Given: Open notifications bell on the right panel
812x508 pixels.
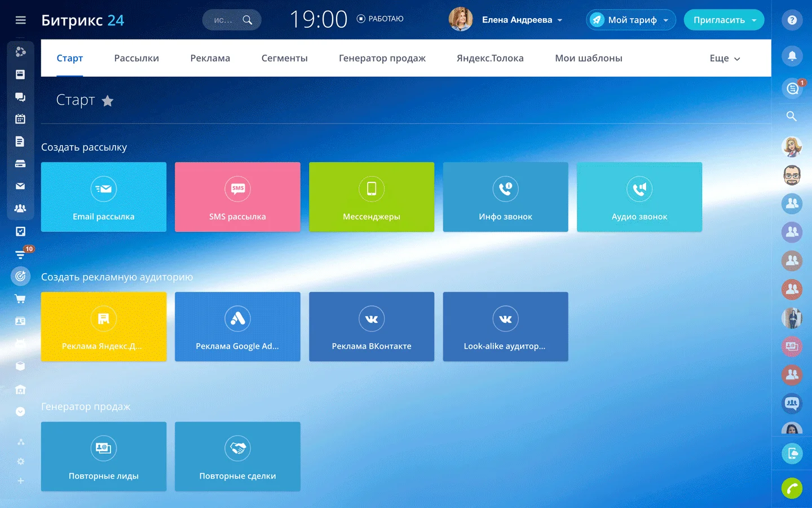Looking at the screenshot, I should (792, 56).
